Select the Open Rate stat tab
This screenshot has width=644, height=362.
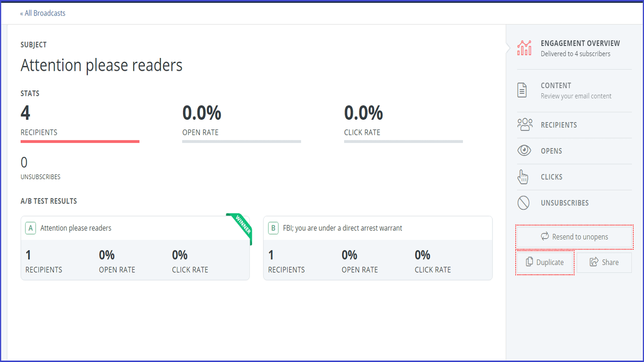241,123
